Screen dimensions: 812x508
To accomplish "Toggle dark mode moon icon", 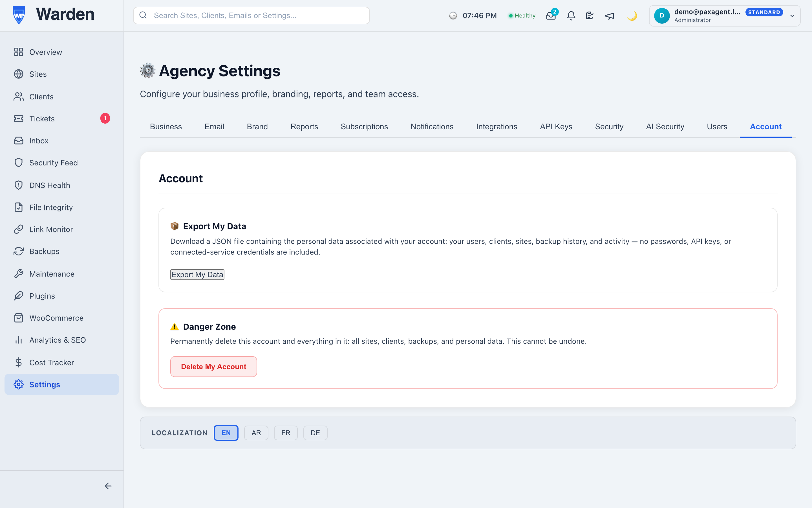I will [632, 16].
